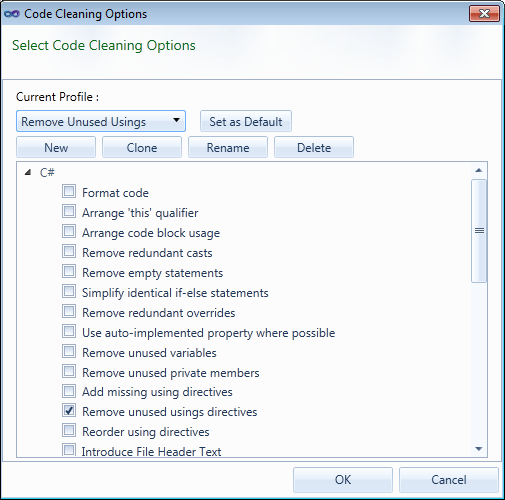Delete the current profile
The width and height of the screenshot is (505, 500).
pos(314,147)
